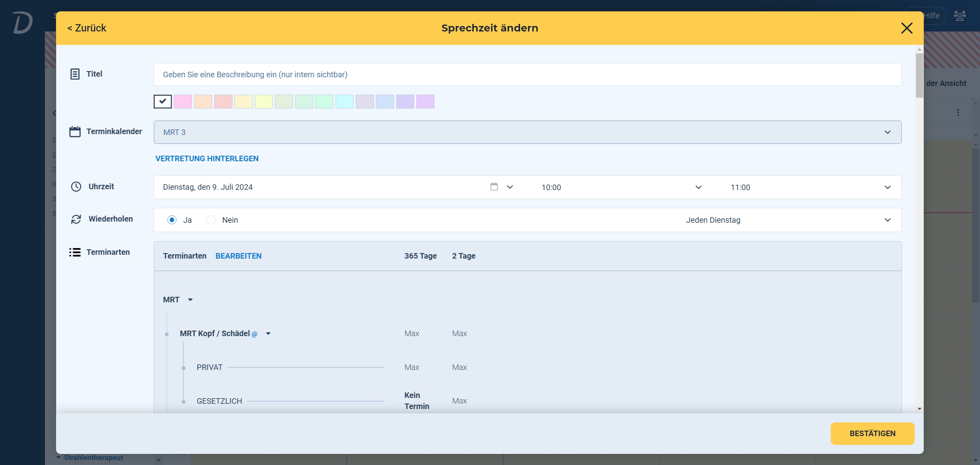The width and height of the screenshot is (980, 465).
Task: Click BEARBEITEN next to Terminarten
Action: (x=239, y=256)
